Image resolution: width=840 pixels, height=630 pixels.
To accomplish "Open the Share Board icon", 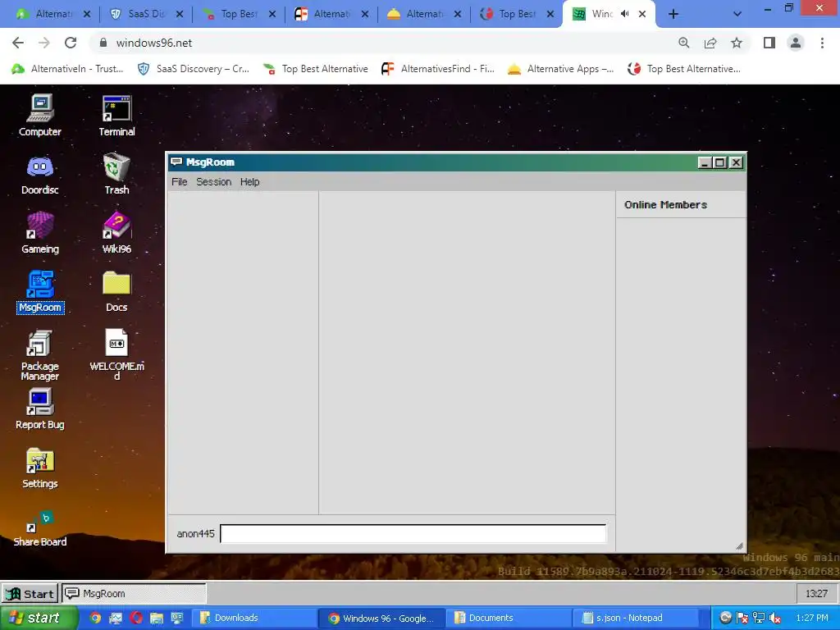I will (x=40, y=527).
